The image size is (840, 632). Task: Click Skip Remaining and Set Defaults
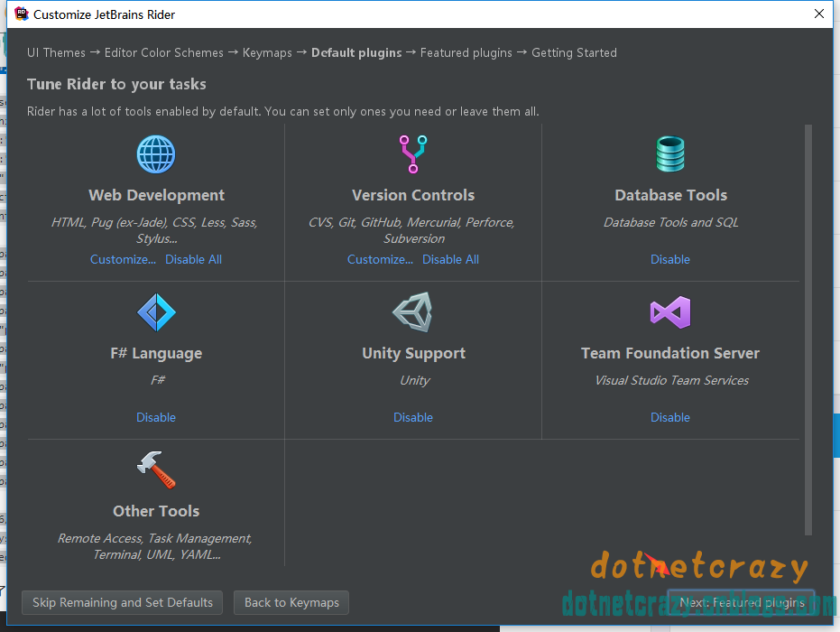coord(122,602)
